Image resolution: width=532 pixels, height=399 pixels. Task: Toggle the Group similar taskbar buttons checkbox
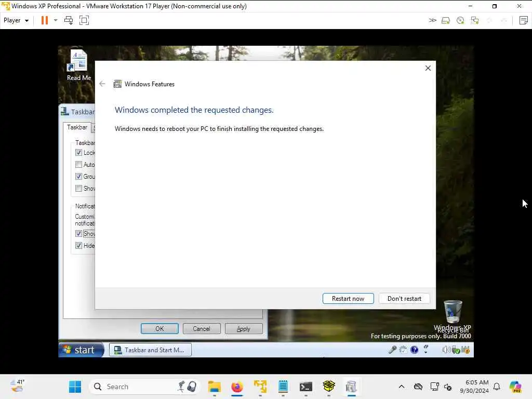(x=78, y=177)
